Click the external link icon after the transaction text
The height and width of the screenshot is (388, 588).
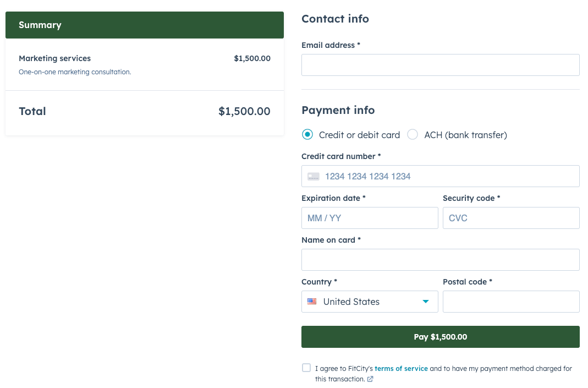point(370,379)
